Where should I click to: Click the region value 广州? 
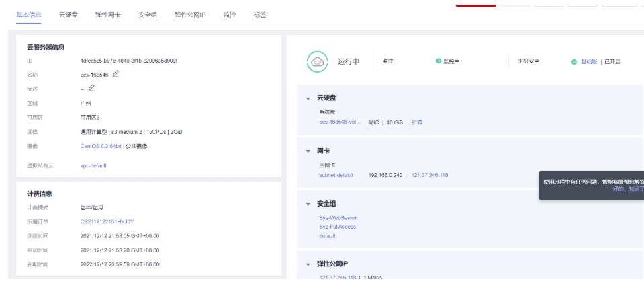(x=85, y=104)
